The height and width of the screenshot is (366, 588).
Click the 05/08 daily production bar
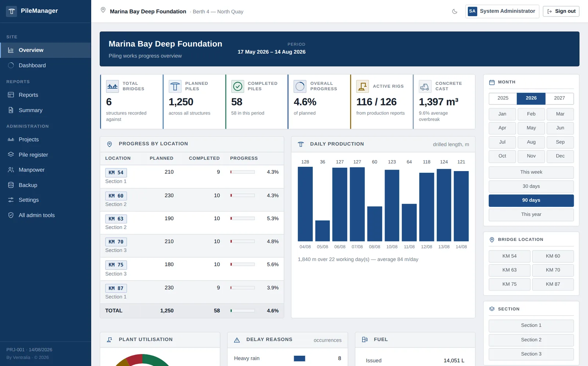[322, 231]
